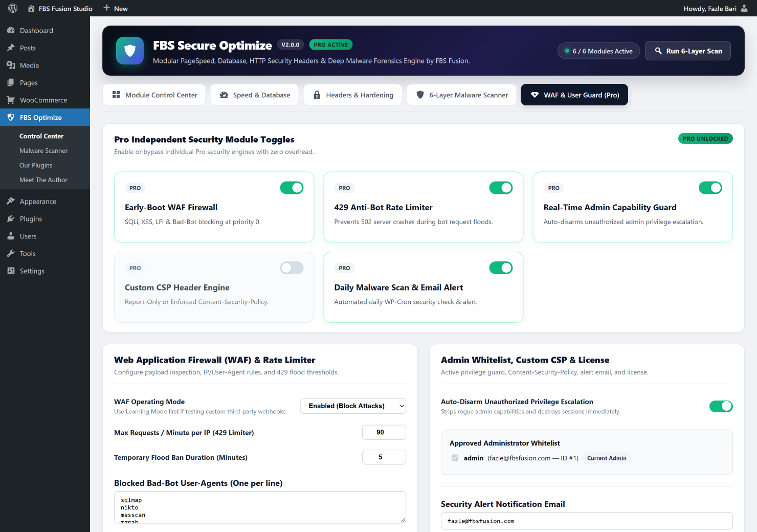Click the admin whitelist checkbox

pyautogui.click(x=455, y=458)
